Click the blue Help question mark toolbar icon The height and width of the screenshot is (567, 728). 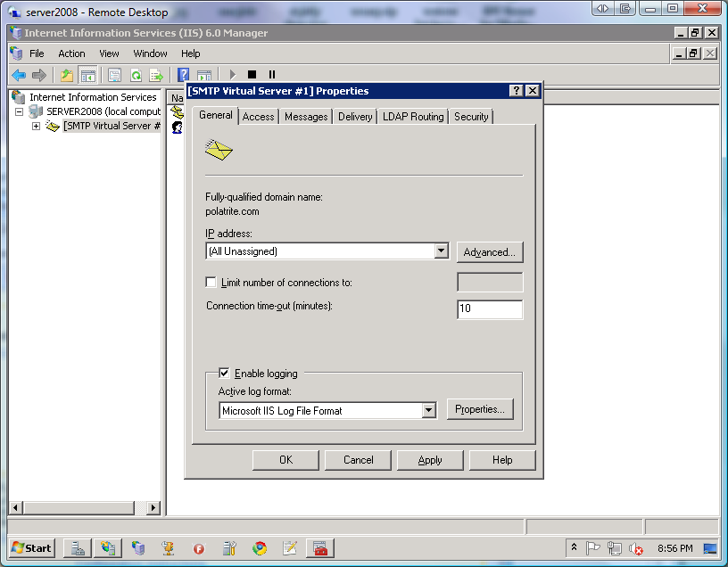[x=184, y=75]
